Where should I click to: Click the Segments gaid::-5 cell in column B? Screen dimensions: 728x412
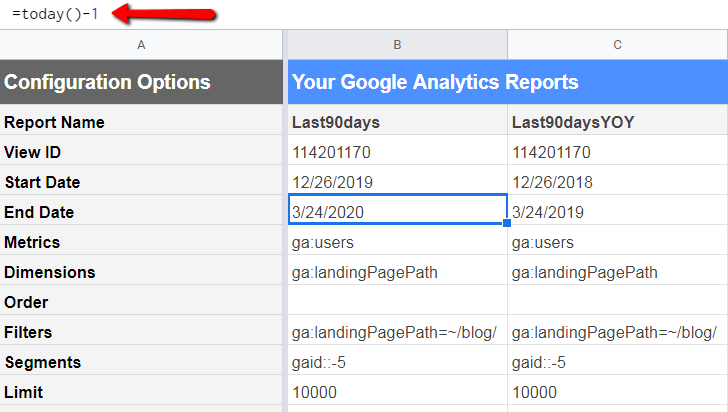pos(397,362)
